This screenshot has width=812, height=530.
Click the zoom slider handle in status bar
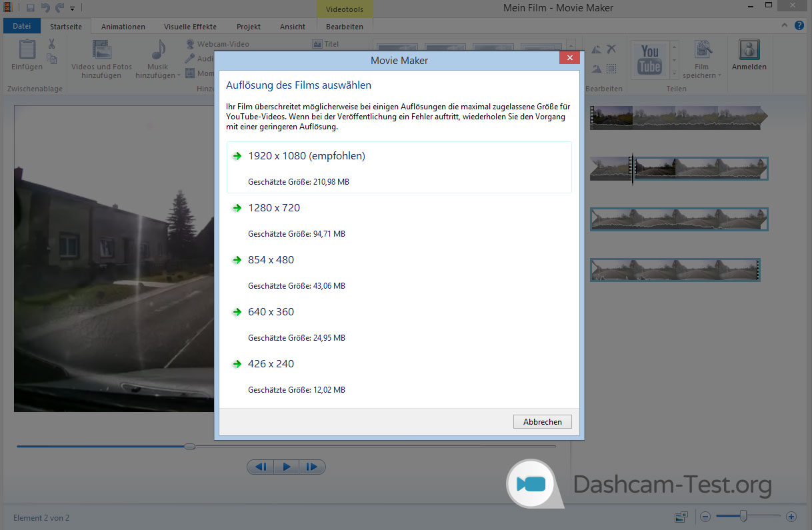click(x=743, y=515)
